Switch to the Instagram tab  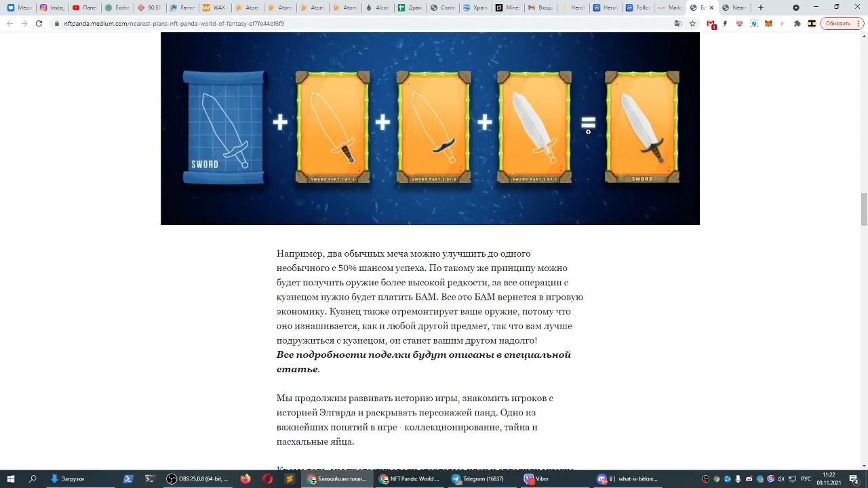click(52, 7)
